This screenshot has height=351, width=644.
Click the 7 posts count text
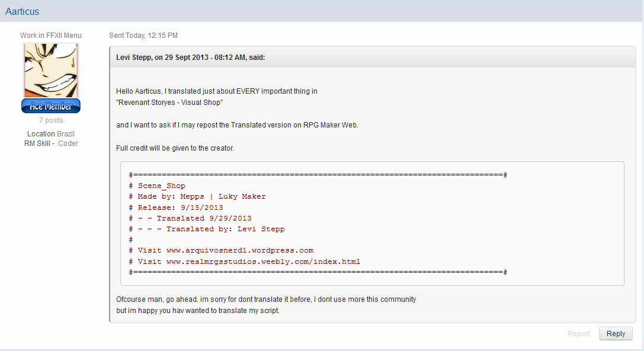pyautogui.click(x=51, y=120)
